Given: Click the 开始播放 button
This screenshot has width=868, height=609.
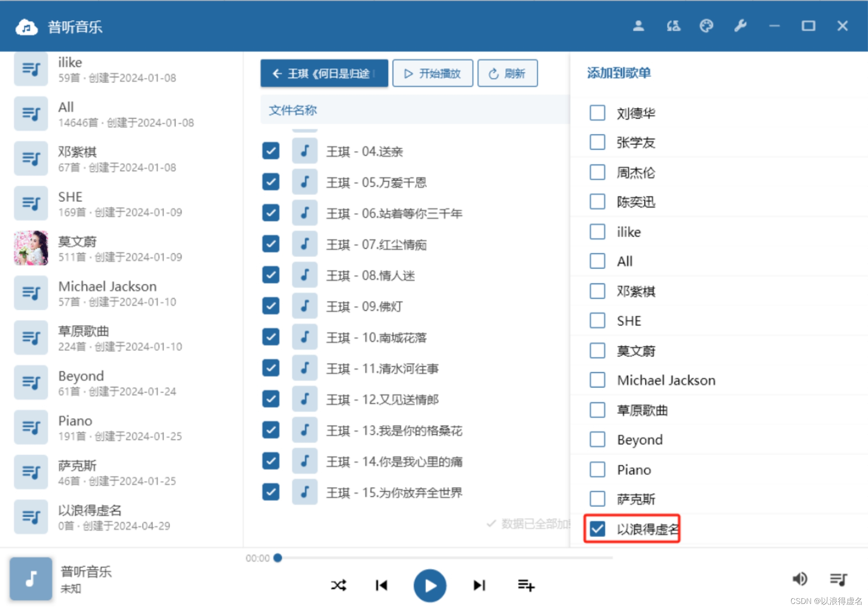Looking at the screenshot, I should 432,73.
